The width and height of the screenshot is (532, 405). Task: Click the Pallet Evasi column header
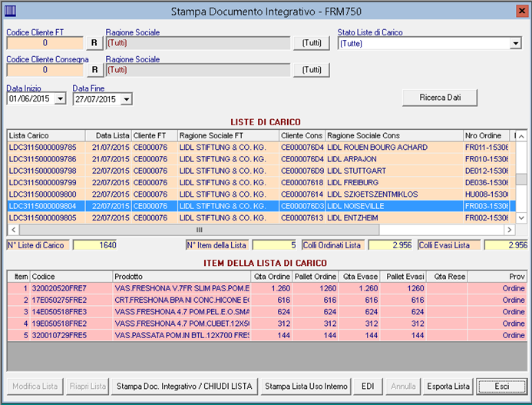(x=403, y=277)
